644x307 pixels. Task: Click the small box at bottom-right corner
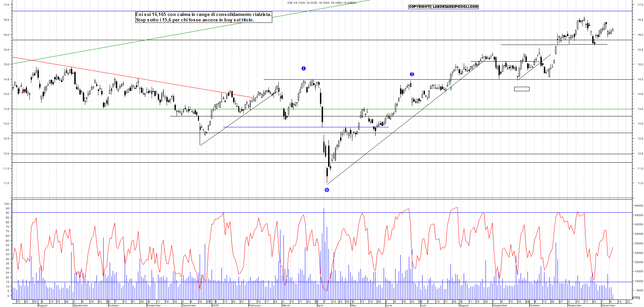(636, 298)
